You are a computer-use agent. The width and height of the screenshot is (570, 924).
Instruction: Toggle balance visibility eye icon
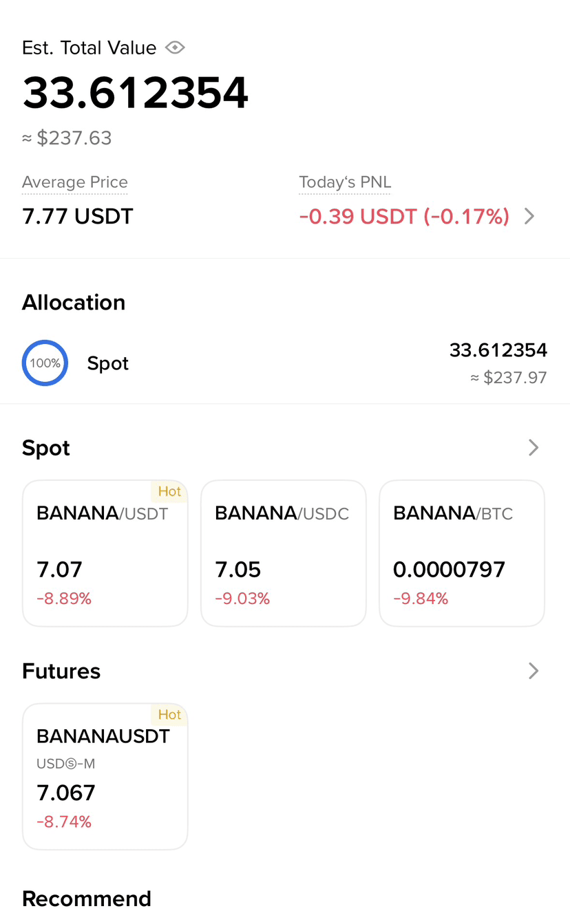tap(176, 47)
